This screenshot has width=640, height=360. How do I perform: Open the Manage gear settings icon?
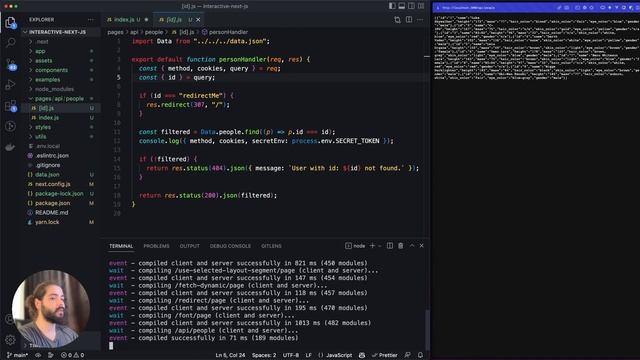(x=10, y=340)
